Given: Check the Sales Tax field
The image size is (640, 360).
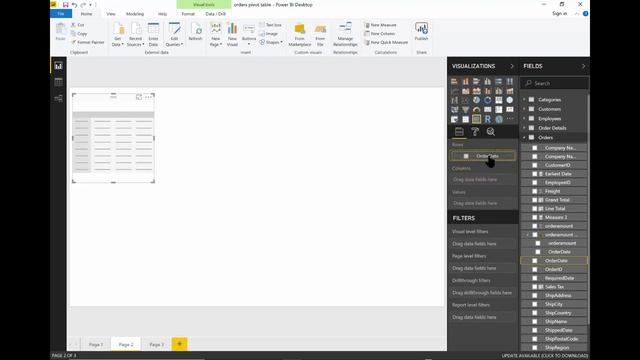Looking at the screenshot, I should (x=535, y=287).
